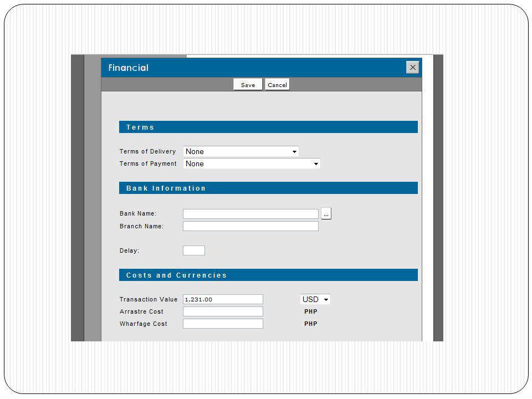Open the Terms of Delivery dropdown

pos(241,151)
